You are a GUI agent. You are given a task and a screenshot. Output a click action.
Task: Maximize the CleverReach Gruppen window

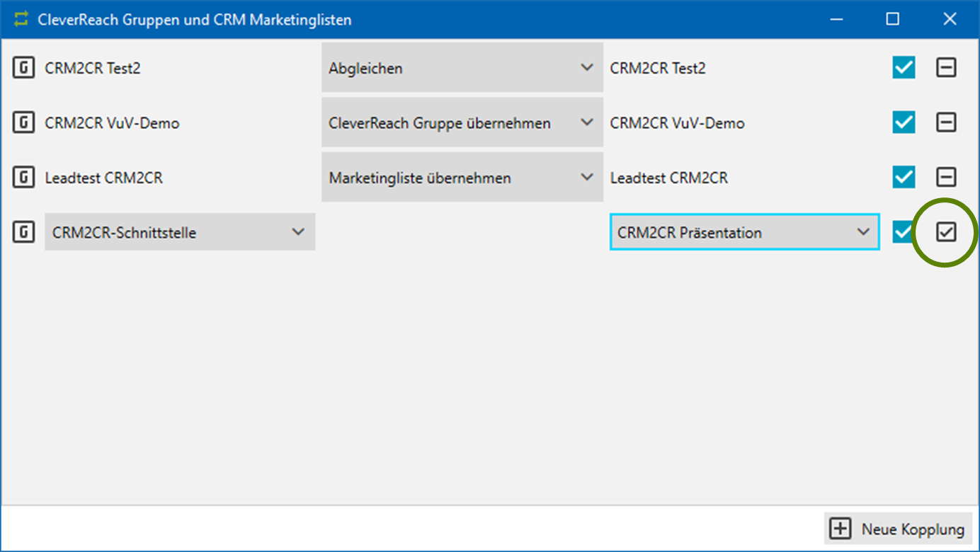point(892,19)
